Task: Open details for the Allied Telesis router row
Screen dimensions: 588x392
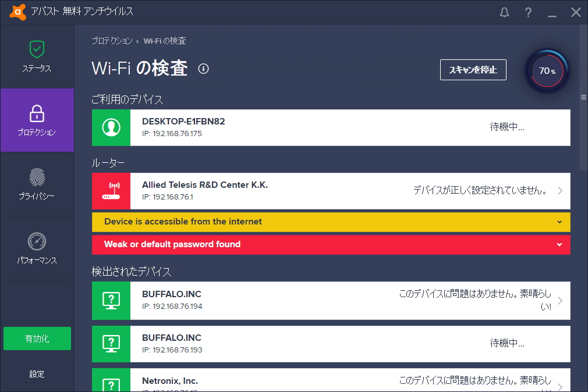Action: pos(561,191)
